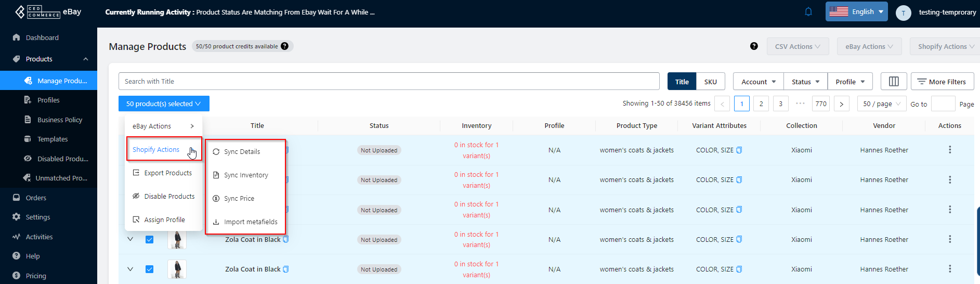The width and height of the screenshot is (980, 284).
Task: Expand fourth product row chevron
Action: coord(130,239)
